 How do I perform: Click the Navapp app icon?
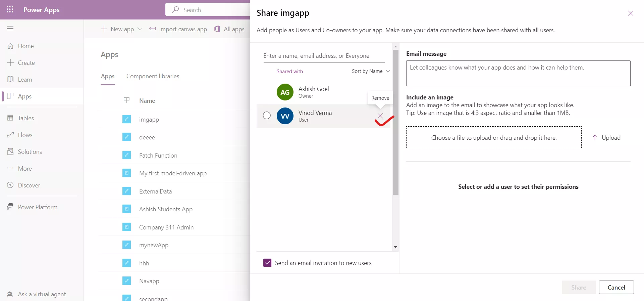126,281
